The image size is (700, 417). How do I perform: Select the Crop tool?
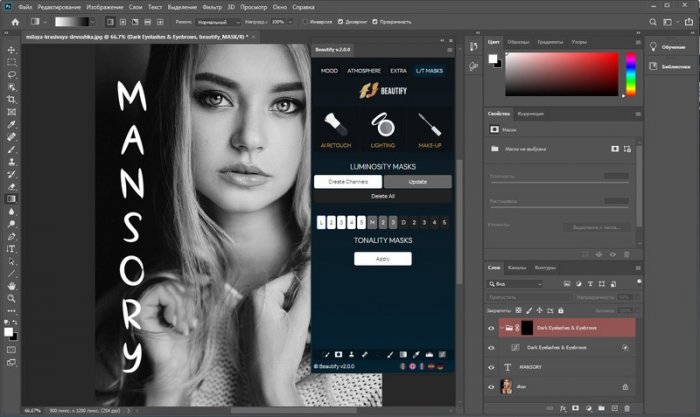coord(10,100)
